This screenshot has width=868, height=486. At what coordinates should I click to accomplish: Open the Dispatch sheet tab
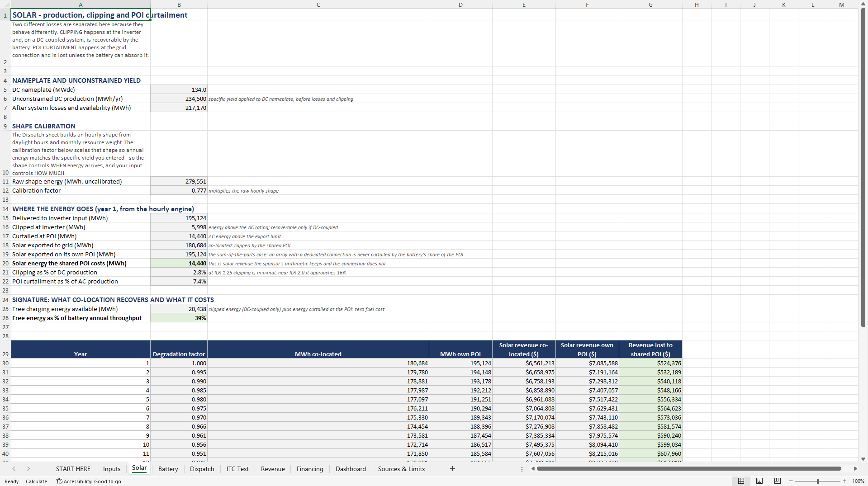point(202,469)
